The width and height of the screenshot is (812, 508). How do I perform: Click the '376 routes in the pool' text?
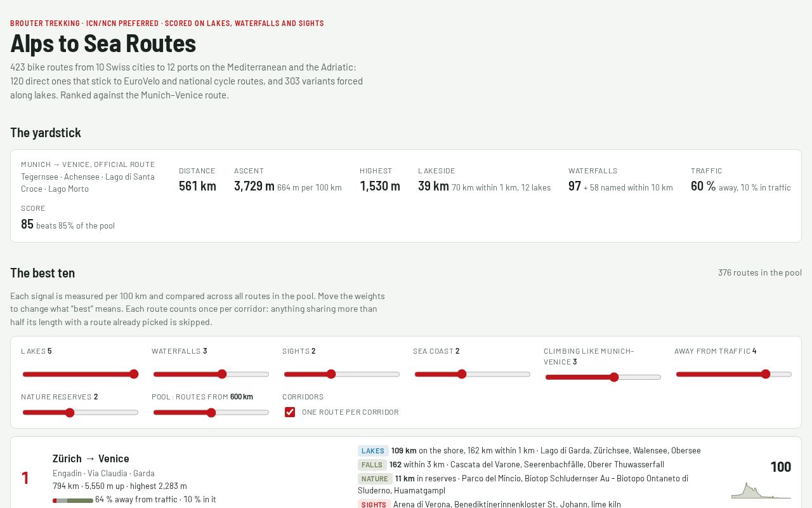coord(760,272)
